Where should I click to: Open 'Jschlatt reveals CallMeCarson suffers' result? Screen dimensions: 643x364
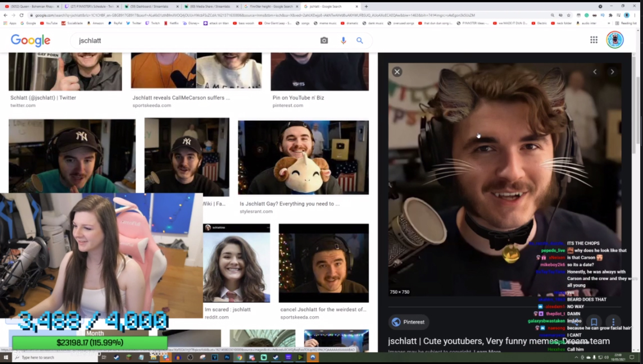pos(181,98)
